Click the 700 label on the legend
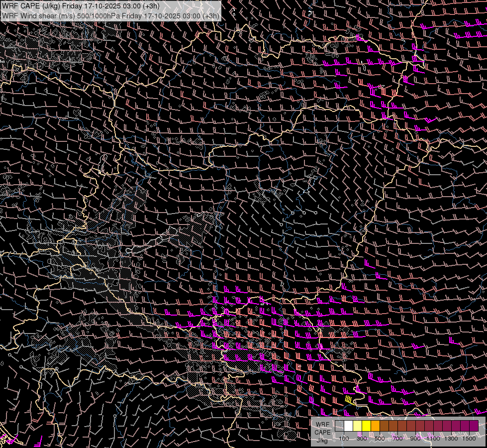 [397, 439]
